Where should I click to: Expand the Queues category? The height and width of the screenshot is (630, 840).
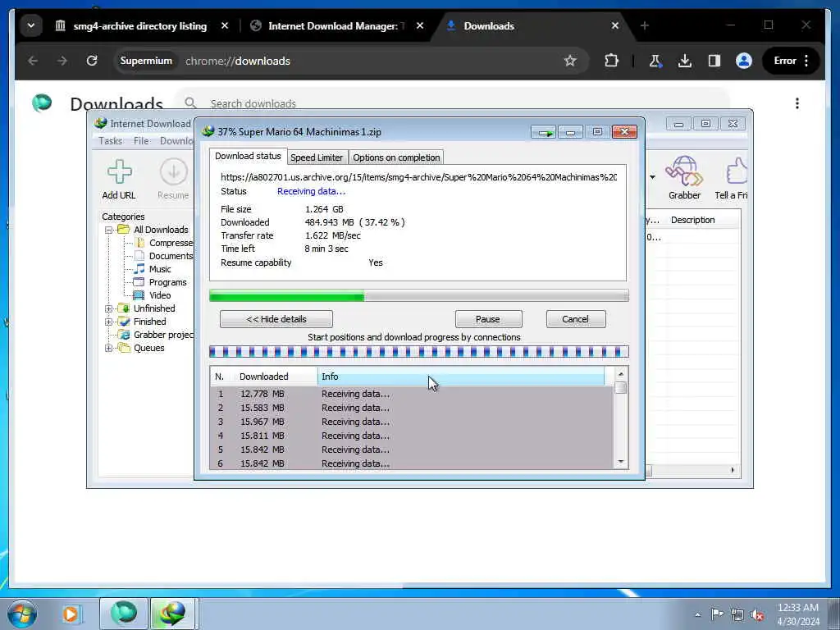pyautogui.click(x=109, y=348)
